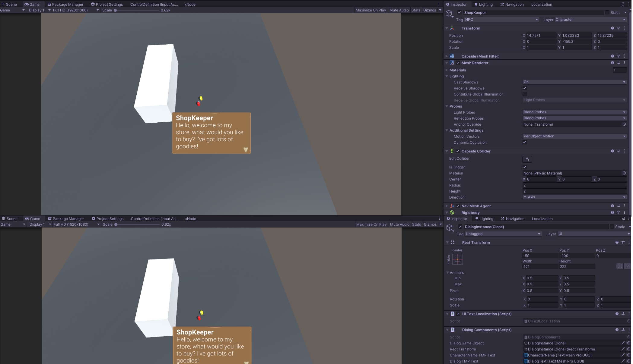Open the Lighting tab in upper Inspector

[483, 4]
